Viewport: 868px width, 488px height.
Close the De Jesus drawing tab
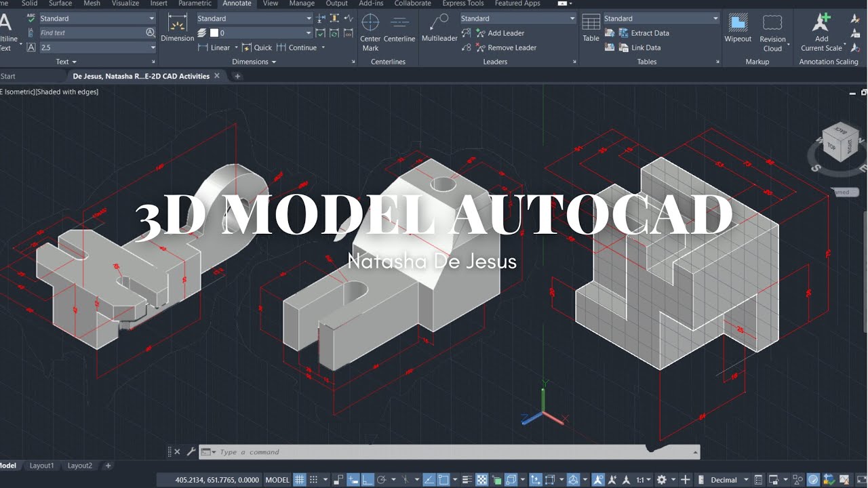[217, 76]
